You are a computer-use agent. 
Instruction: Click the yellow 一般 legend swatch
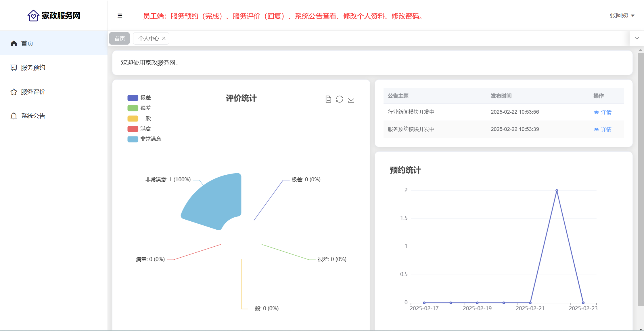[x=133, y=118]
